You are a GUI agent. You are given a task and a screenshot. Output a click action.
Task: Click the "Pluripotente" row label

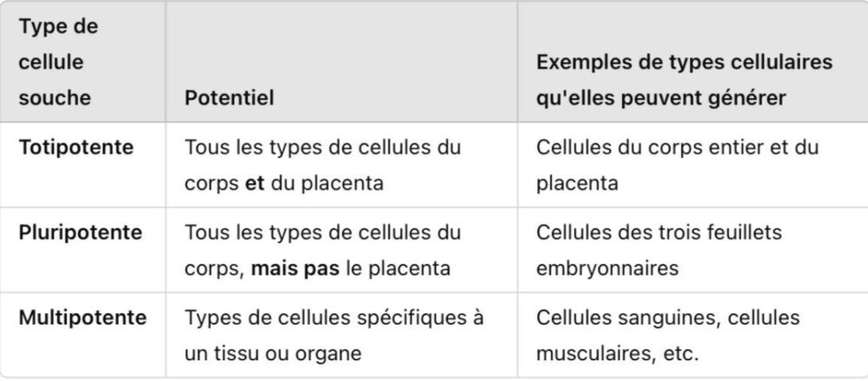tap(81, 232)
